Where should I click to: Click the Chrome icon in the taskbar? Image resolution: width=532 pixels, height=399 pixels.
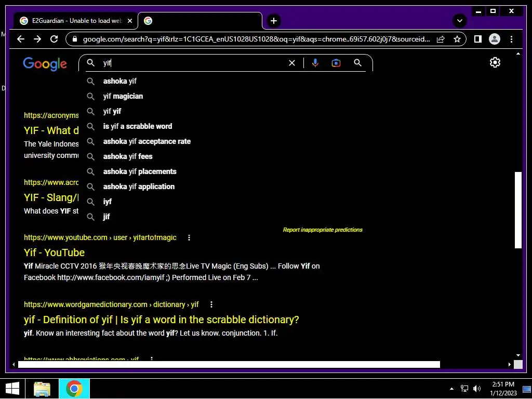(74, 389)
